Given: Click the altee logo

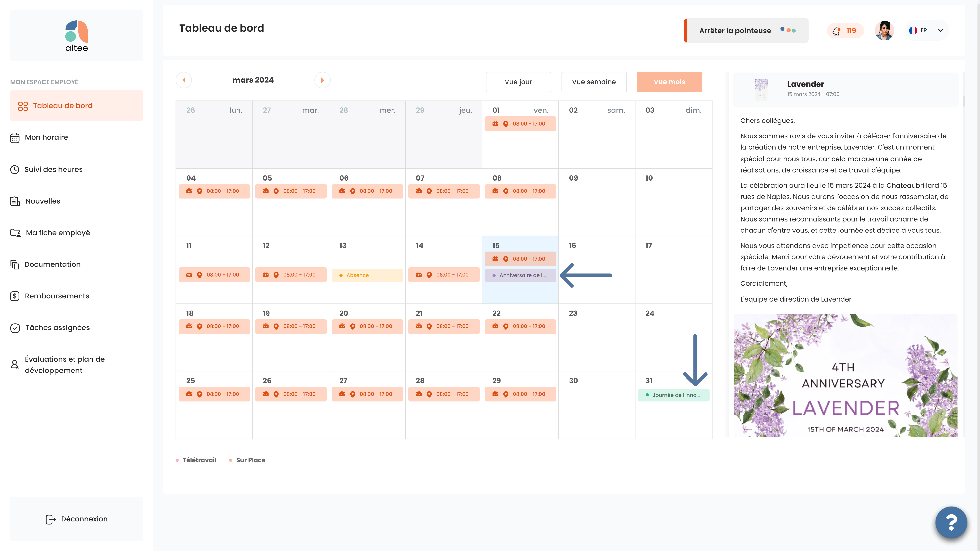Looking at the screenshot, I should pos(76,36).
